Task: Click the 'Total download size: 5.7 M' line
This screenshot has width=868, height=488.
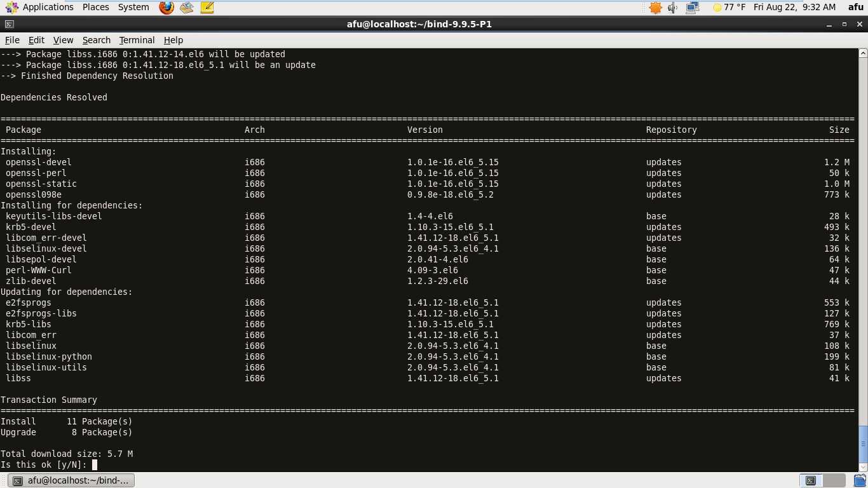Action: 67,454
